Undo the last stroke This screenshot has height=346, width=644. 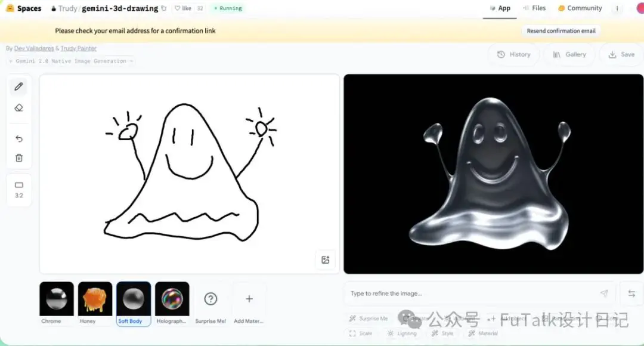click(19, 138)
